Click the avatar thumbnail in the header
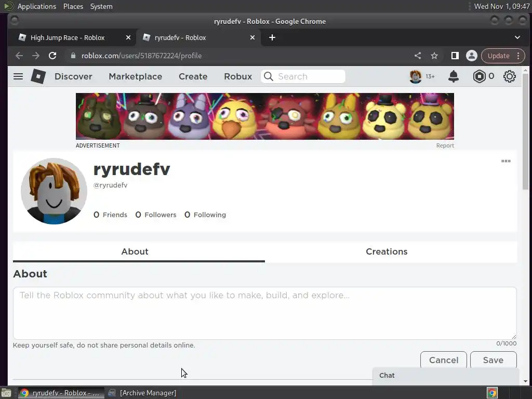This screenshot has height=399, width=532. [416, 76]
